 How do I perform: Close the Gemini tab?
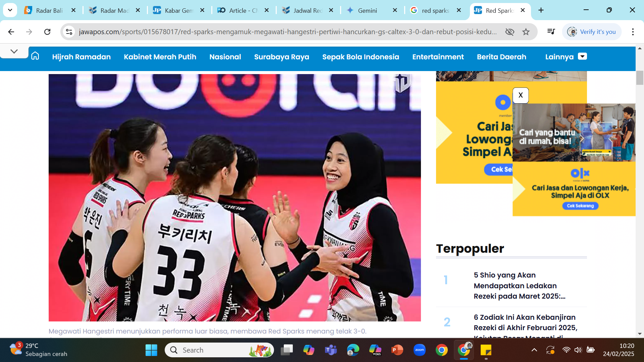pos(395,10)
